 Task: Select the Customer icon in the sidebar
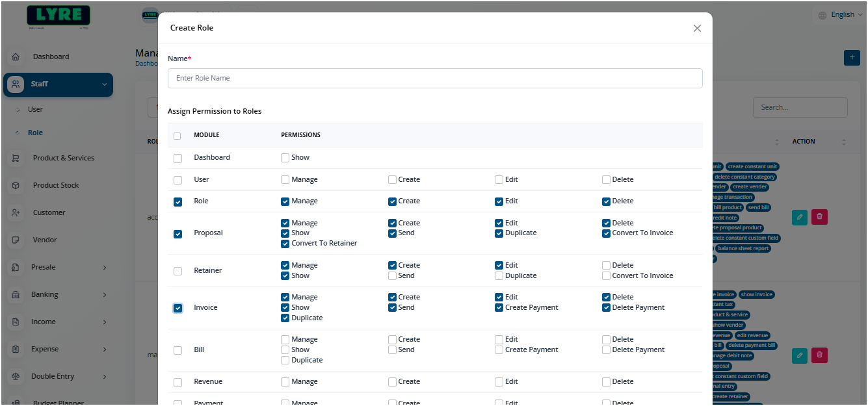click(x=16, y=212)
